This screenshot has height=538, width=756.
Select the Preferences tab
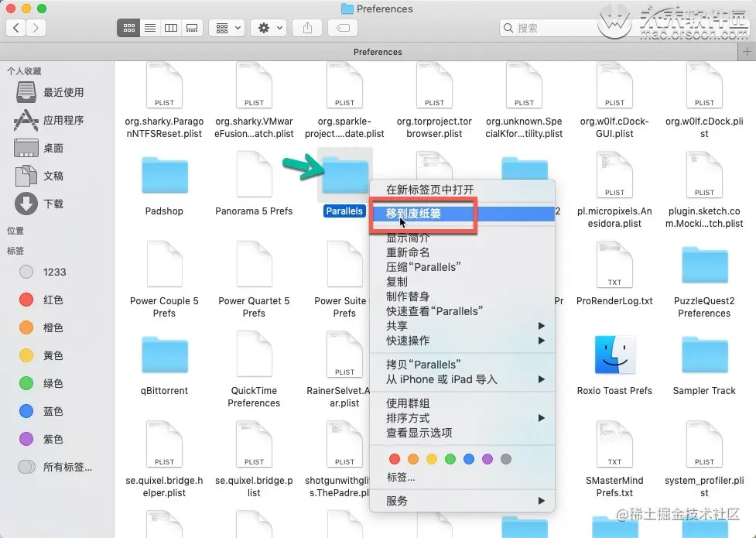point(378,52)
